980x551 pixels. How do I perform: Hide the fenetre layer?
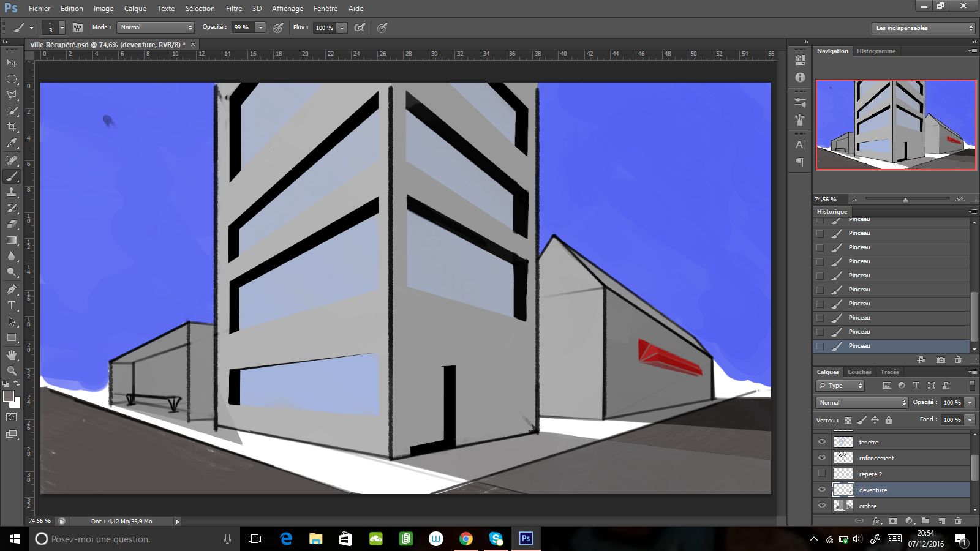click(x=822, y=442)
